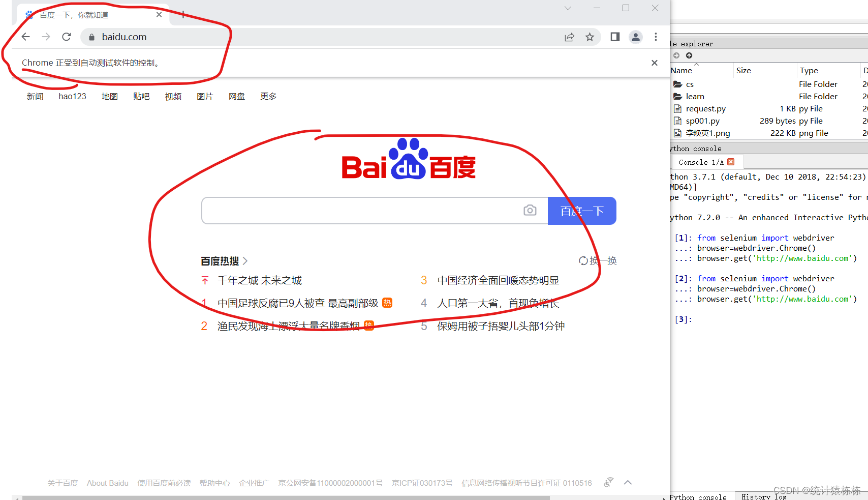The image size is (868, 500).
Task: Click the IPython prompt line [3]
Action: coord(684,319)
